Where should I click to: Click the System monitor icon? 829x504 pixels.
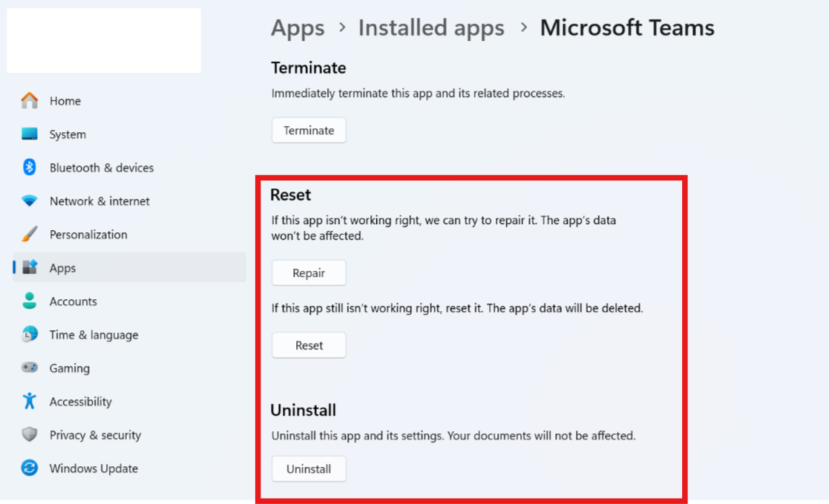coord(30,134)
